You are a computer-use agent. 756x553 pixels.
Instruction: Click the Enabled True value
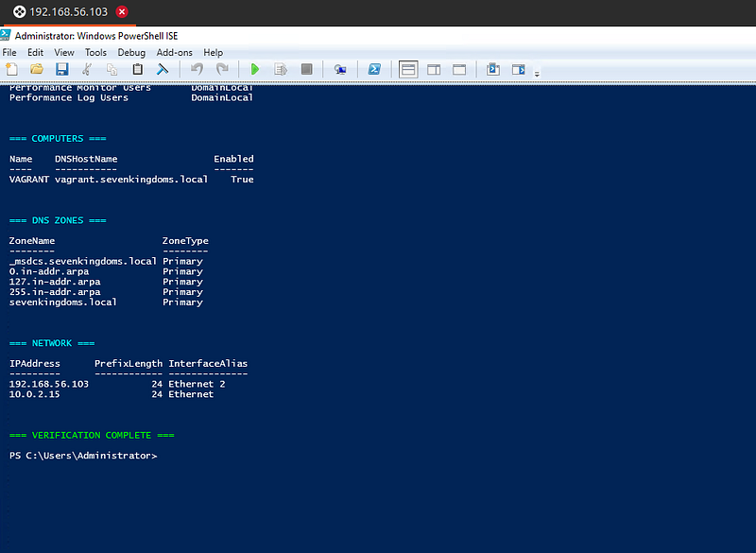[242, 180]
